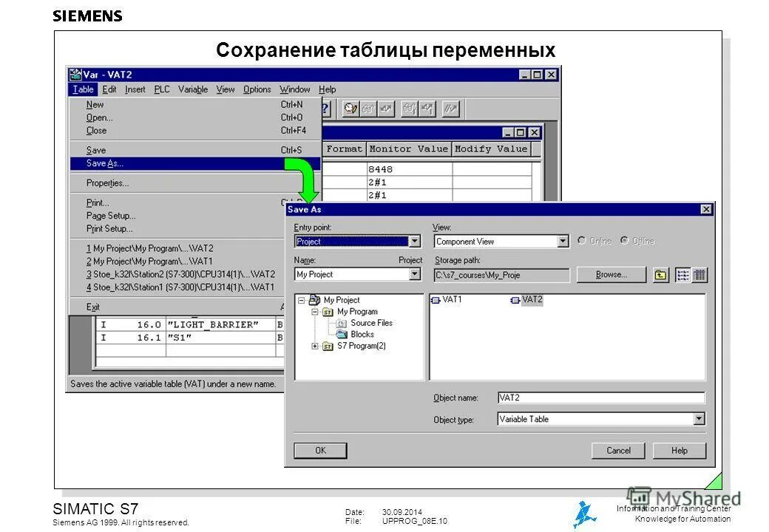
Task: Open recent file 1 My Project VAT2
Action: (x=177, y=248)
